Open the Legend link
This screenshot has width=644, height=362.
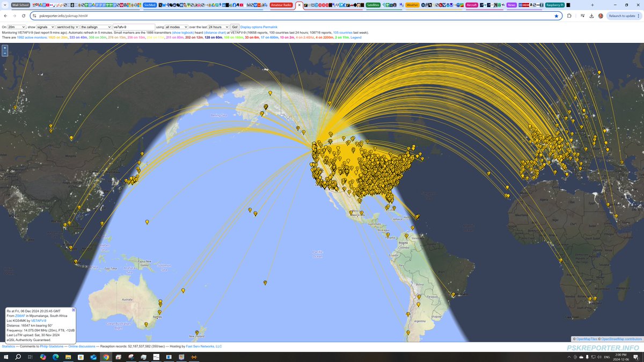coord(356,38)
